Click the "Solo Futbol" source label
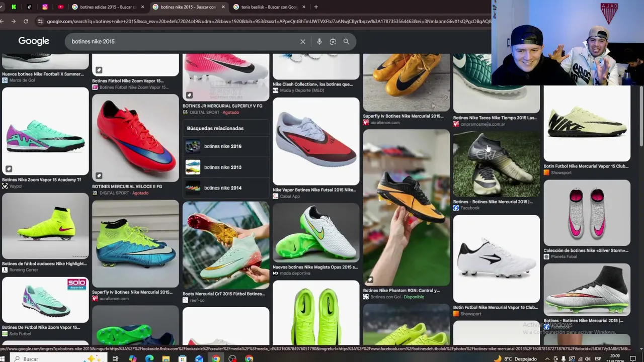This screenshot has height=362, width=644. (x=20, y=334)
